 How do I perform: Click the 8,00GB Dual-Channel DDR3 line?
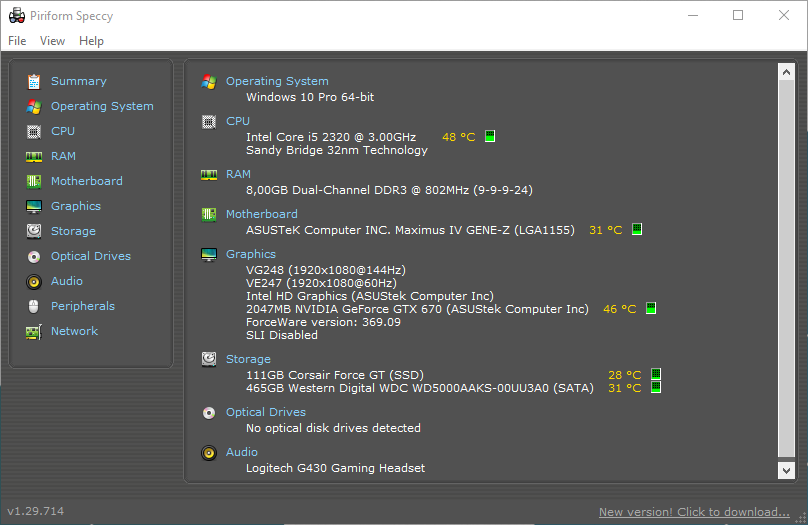[390, 190]
